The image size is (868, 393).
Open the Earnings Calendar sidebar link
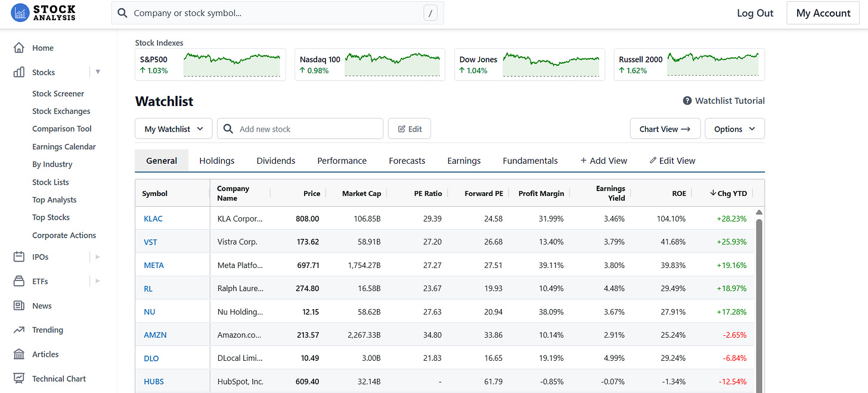(64, 146)
